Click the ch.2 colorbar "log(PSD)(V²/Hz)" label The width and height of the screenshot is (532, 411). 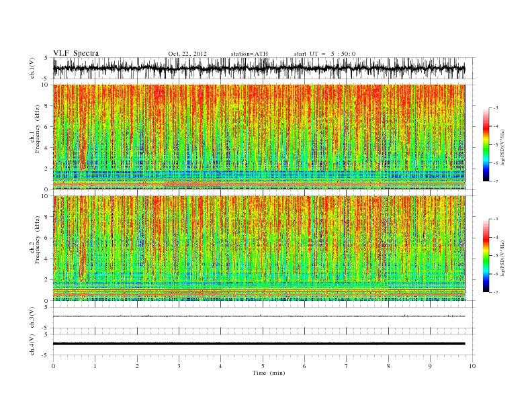[502, 258]
